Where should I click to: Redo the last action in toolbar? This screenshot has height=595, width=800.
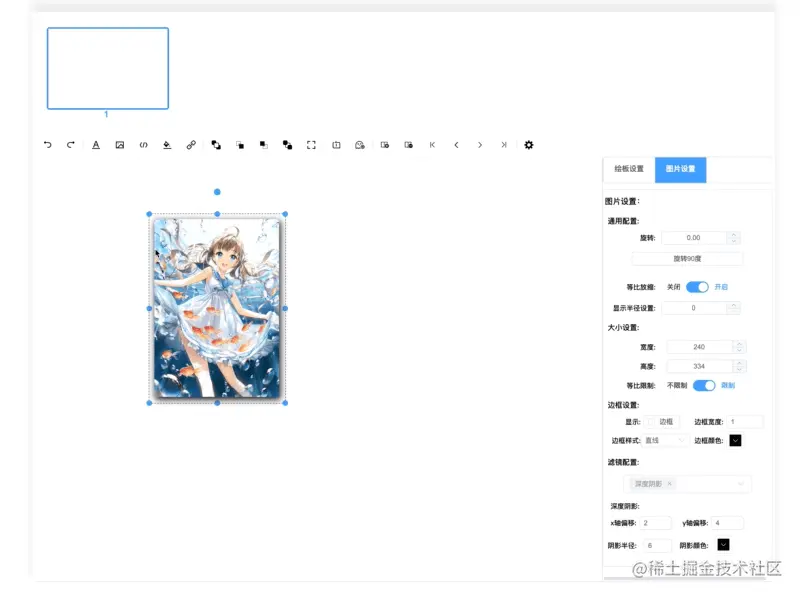click(x=71, y=145)
